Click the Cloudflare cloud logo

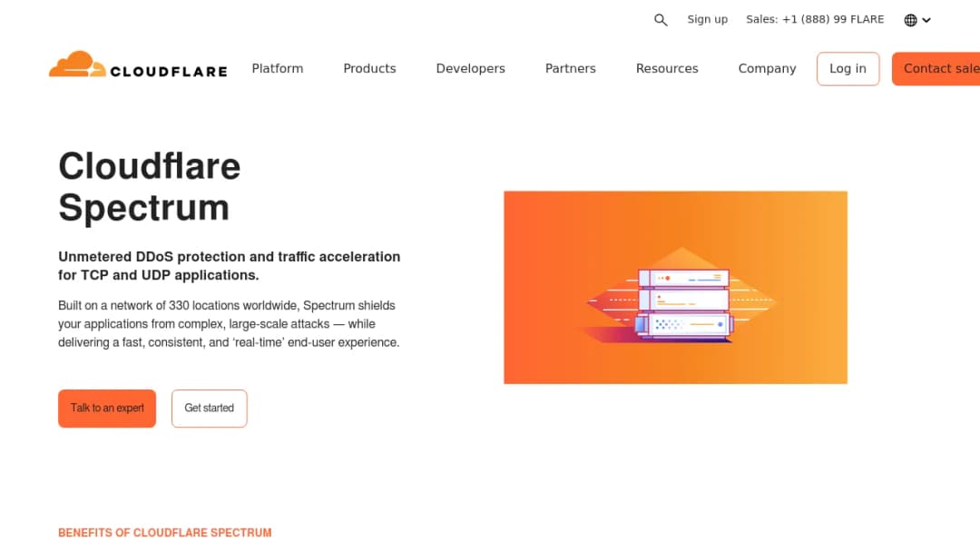138,64
